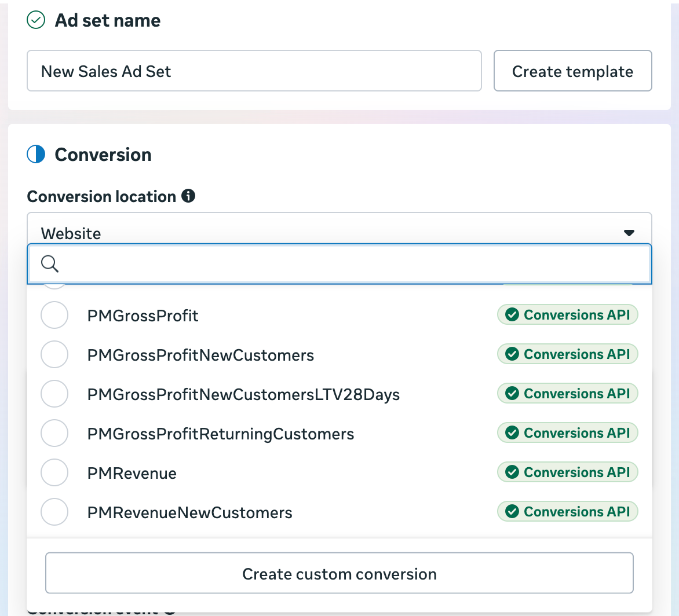The image size is (679, 616).
Task: Click the caret arrow next to Website
Action: pyautogui.click(x=629, y=233)
